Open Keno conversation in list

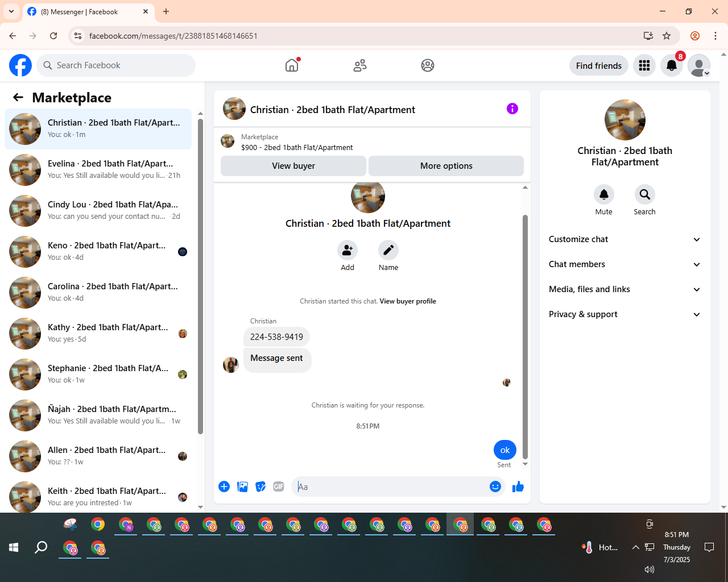click(98, 252)
